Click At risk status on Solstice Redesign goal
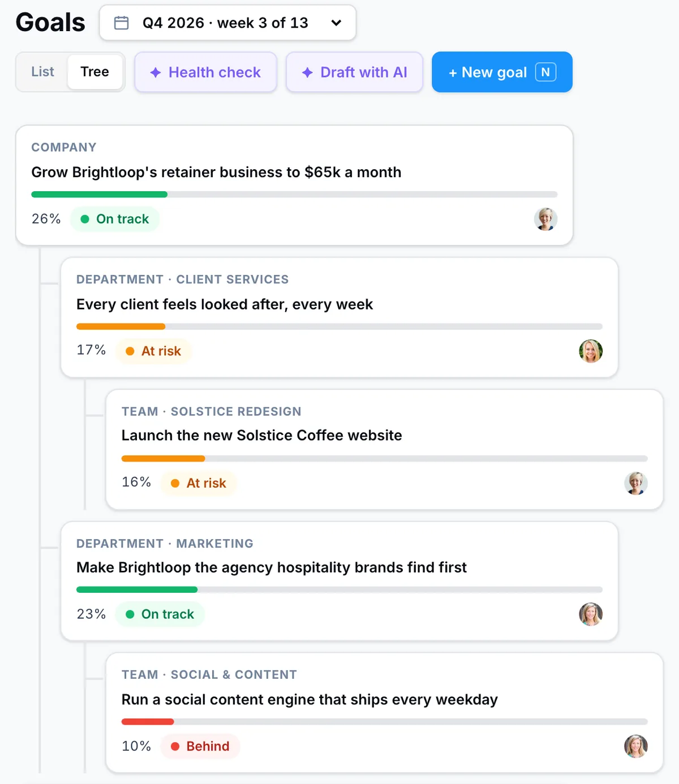Screen dimensions: 679x784 tap(199, 483)
